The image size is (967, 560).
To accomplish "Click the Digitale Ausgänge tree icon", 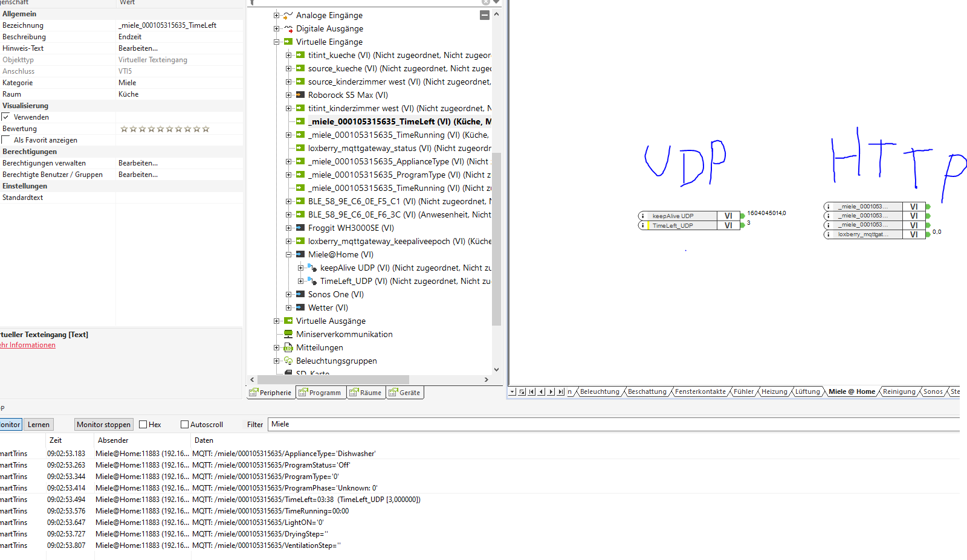I will pyautogui.click(x=288, y=28).
